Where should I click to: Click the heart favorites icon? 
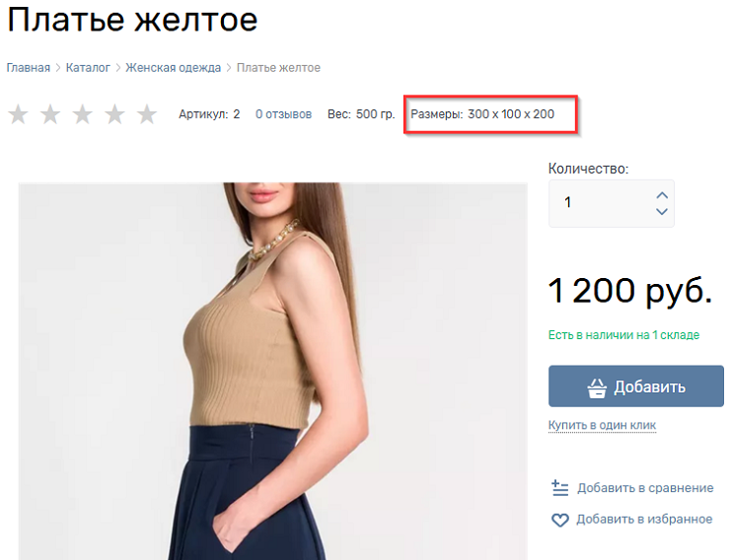(560, 520)
